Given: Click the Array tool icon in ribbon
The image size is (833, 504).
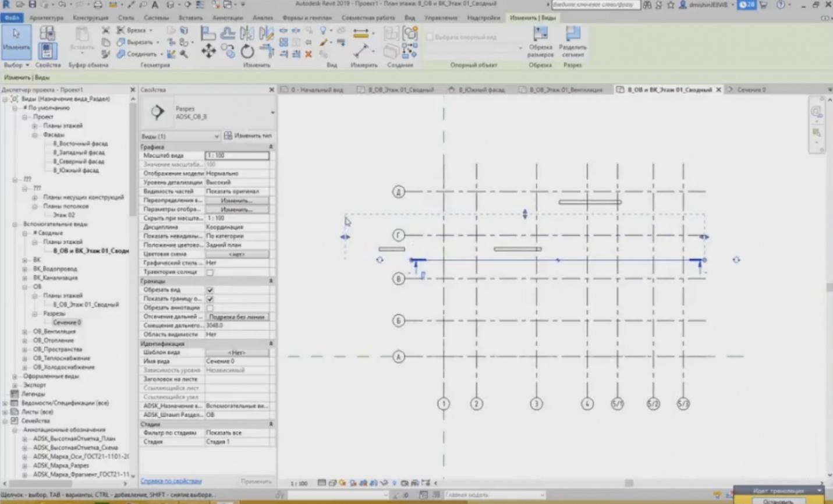Looking at the screenshot, I should click(283, 42).
